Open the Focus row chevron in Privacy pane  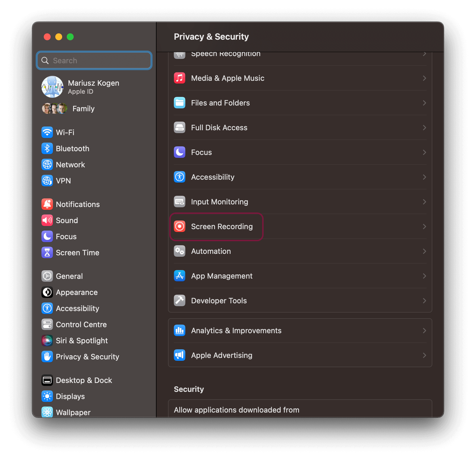424,152
